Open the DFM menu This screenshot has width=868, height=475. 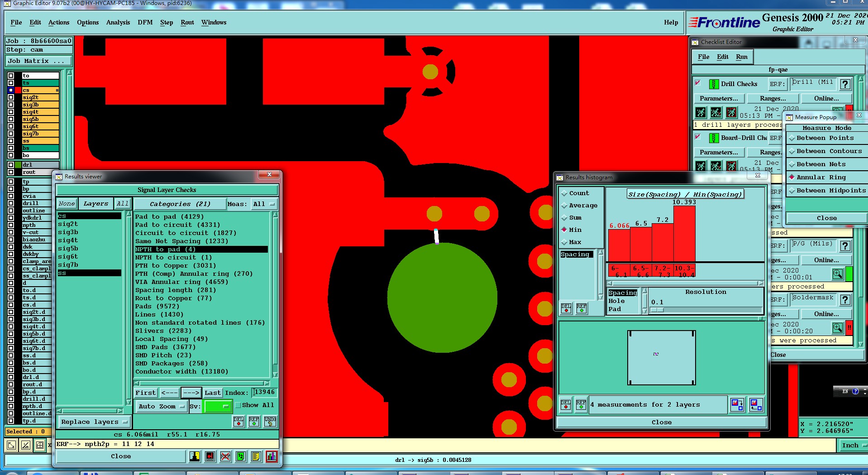tap(145, 23)
